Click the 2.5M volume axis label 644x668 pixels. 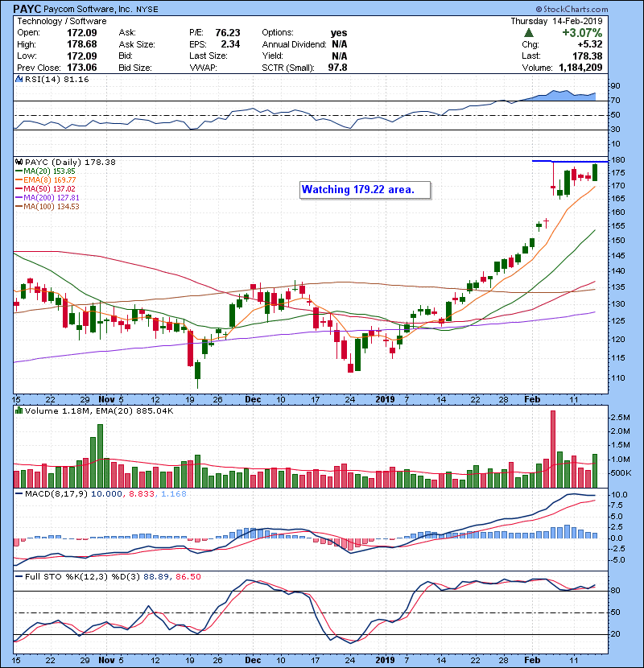tap(620, 418)
